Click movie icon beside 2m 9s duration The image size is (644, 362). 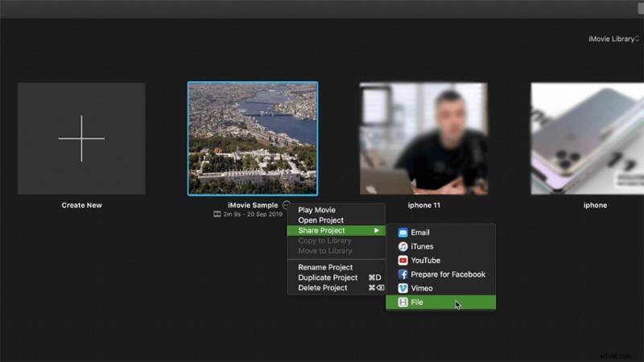pos(217,214)
